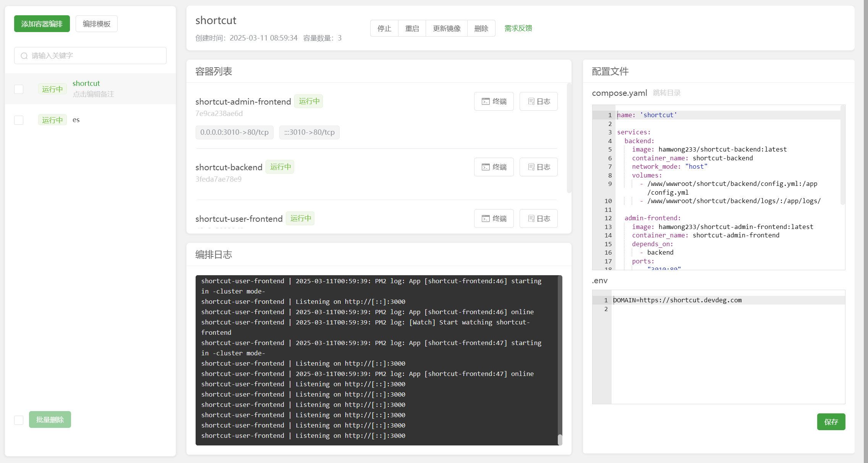Click terminal icon in shortcut-backend row
This screenshot has width=868, height=463.
click(486, 167)
